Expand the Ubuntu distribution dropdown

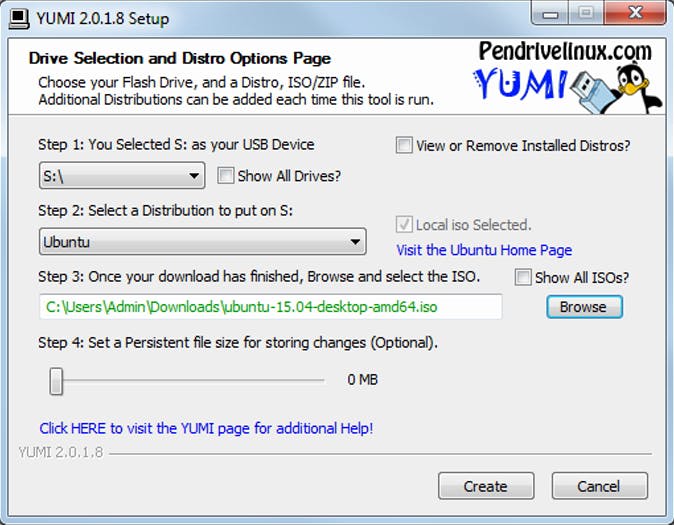click(x=202, y=242)
